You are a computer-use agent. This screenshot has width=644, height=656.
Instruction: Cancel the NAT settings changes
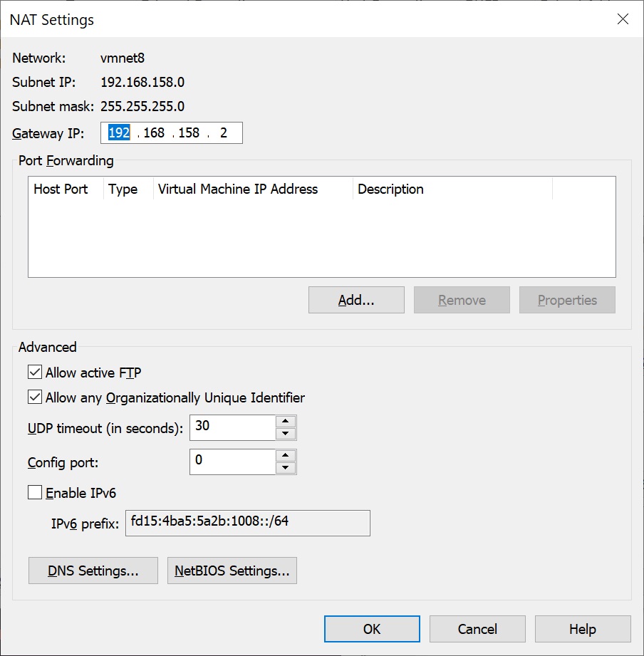tap(477, 629)
